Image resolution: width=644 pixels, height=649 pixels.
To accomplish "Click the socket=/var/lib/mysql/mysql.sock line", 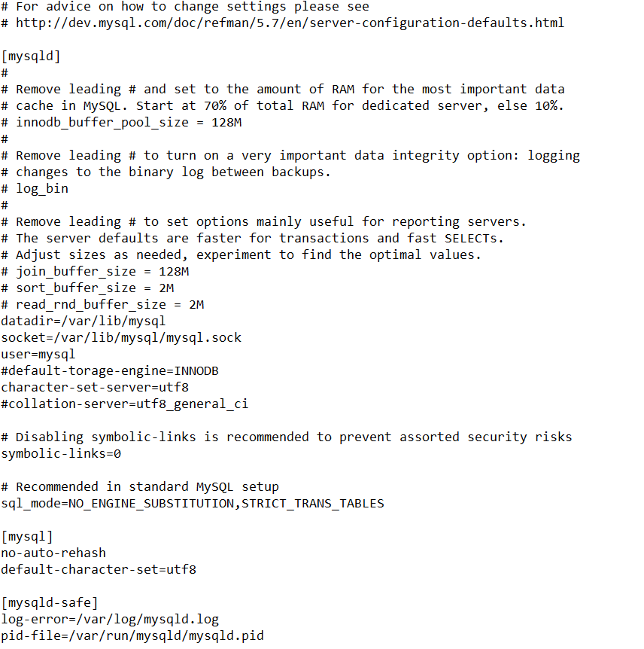I will [121, 337].
